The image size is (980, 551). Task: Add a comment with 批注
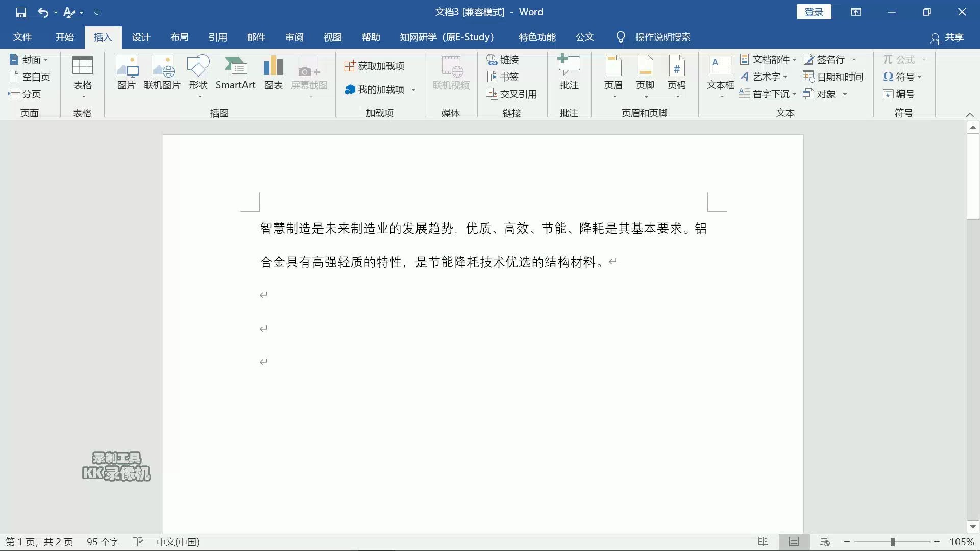pyautogui.click(x=569, y=73)
